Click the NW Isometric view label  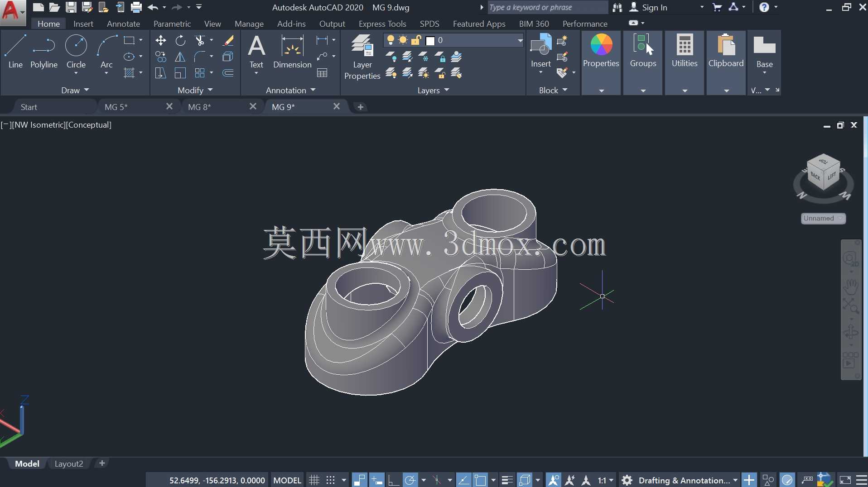point(39,125)
